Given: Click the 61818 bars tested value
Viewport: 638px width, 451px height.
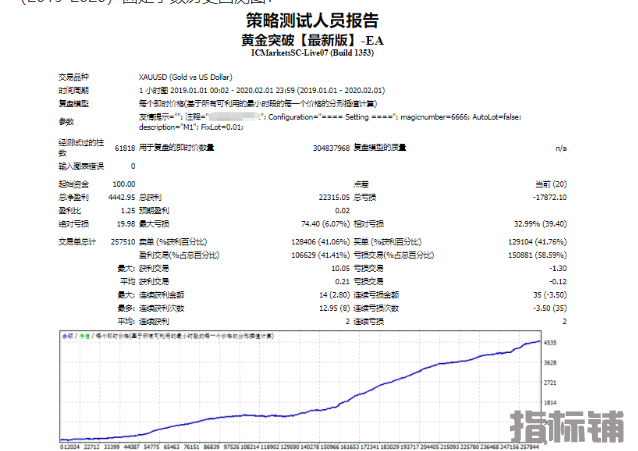Looking at the screenshot, I should tap(123, 148).
